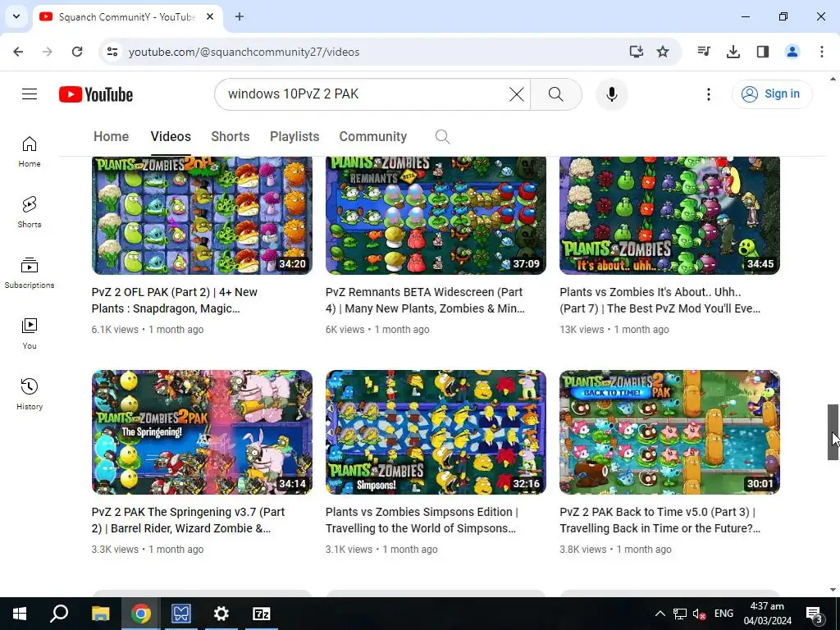Switch to the channel Home tab

tap(111, 137)
